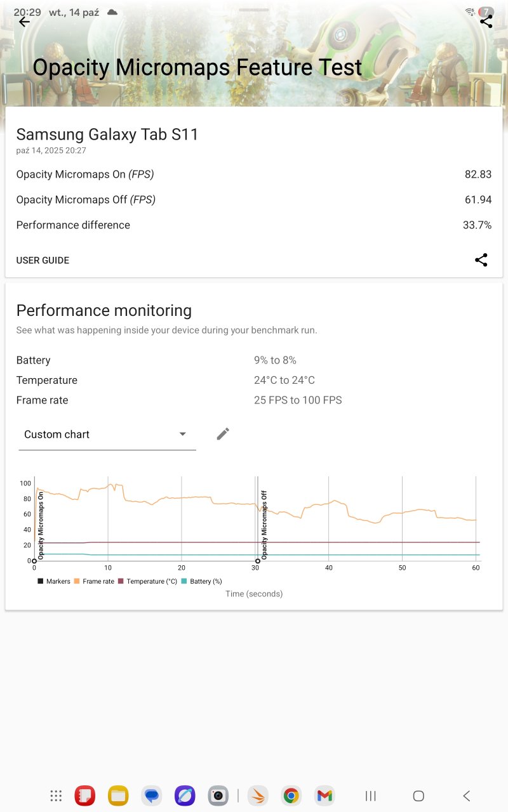Open the yellow My Files app
508x812 pixels.
[x=118, y=796]
